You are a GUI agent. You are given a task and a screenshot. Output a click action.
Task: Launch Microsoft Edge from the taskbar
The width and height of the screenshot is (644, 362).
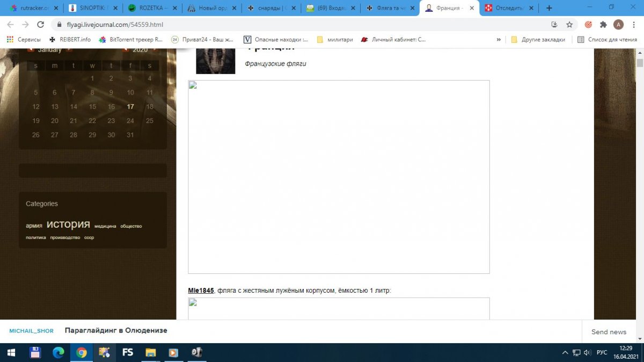tap(58, 352)
